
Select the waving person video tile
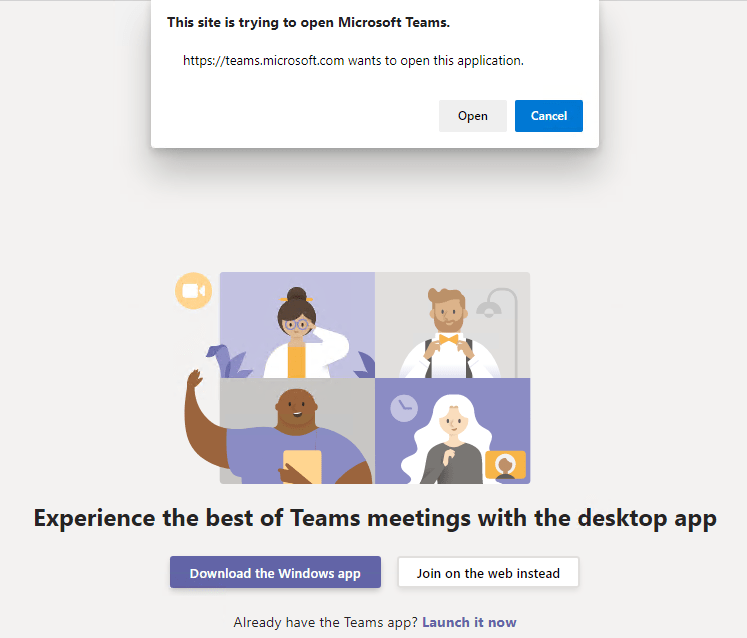tap(297, 431)
